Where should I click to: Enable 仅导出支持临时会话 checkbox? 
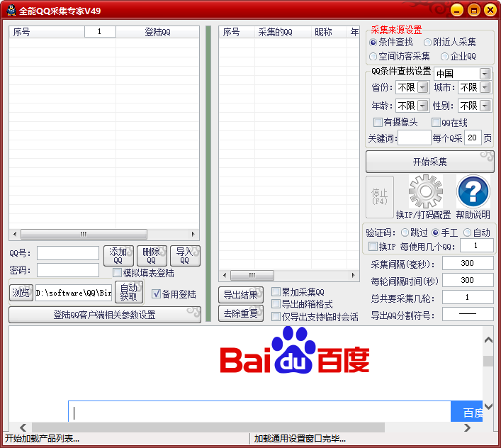[276, 316]
